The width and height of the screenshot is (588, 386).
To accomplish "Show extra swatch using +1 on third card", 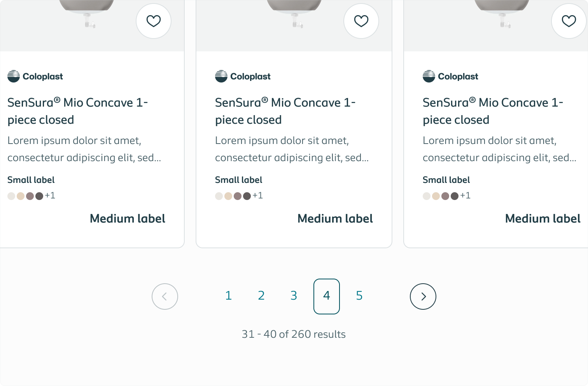I will (465, 195).
